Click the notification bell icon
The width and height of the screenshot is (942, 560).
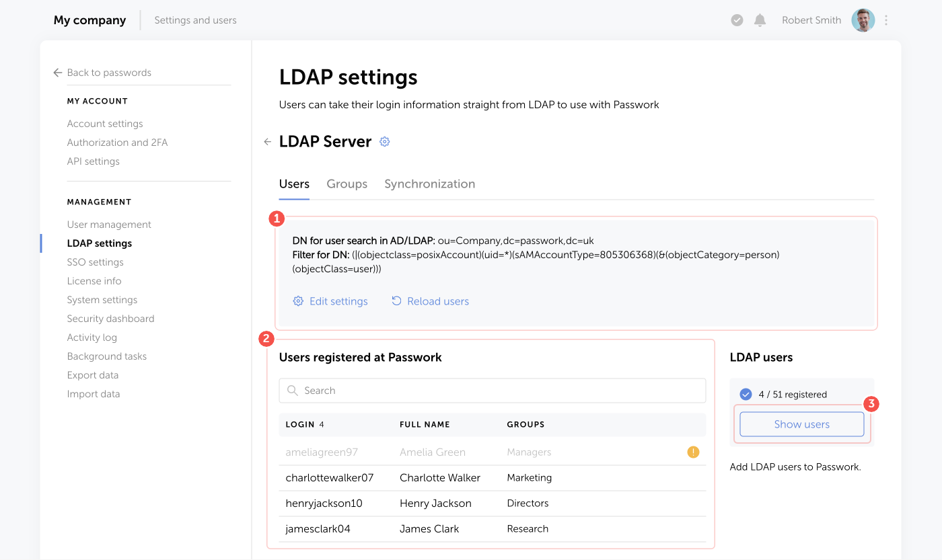[760, 20]
